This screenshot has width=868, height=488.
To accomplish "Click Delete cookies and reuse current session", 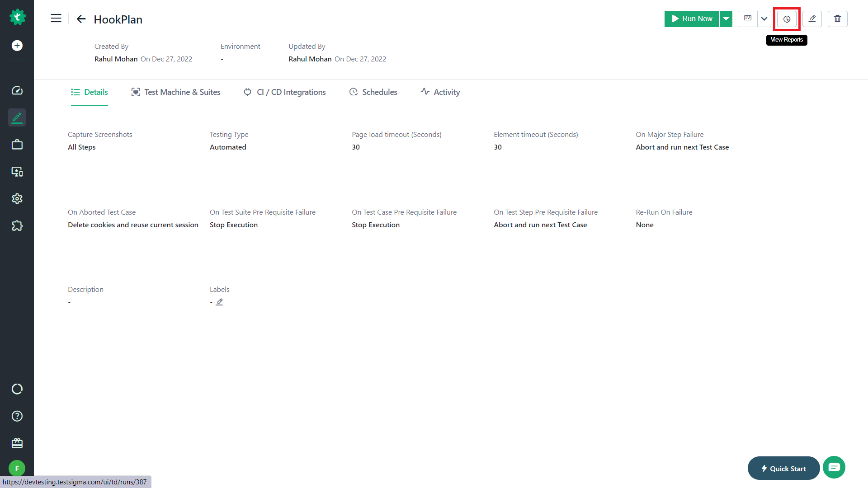I will pyautogui.click(x=133, y=225).
